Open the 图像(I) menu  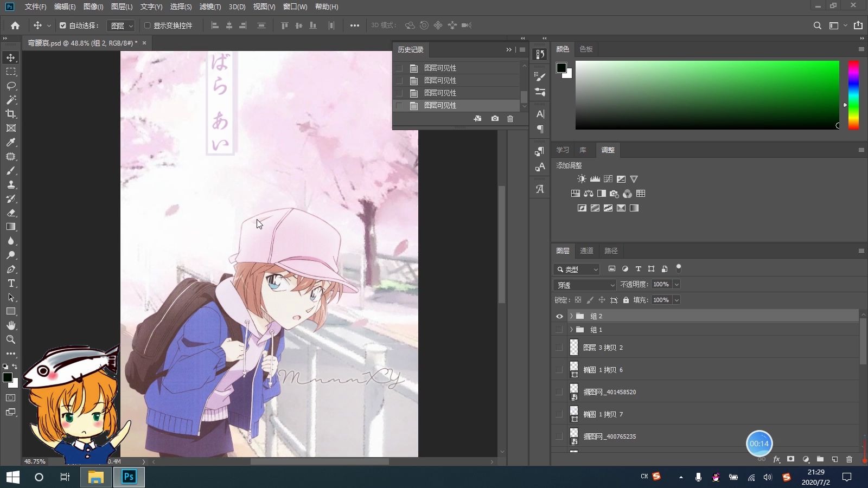tap(93, 7)
